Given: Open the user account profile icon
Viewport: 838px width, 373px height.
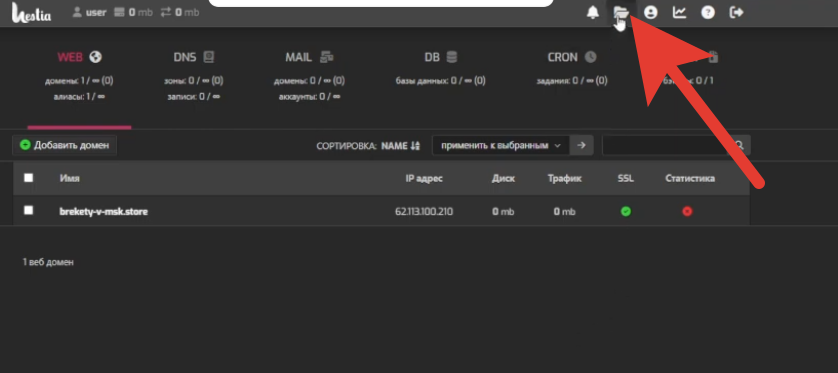Looking at the screenshot, I should pyautogui.click(x=650, y=12).
